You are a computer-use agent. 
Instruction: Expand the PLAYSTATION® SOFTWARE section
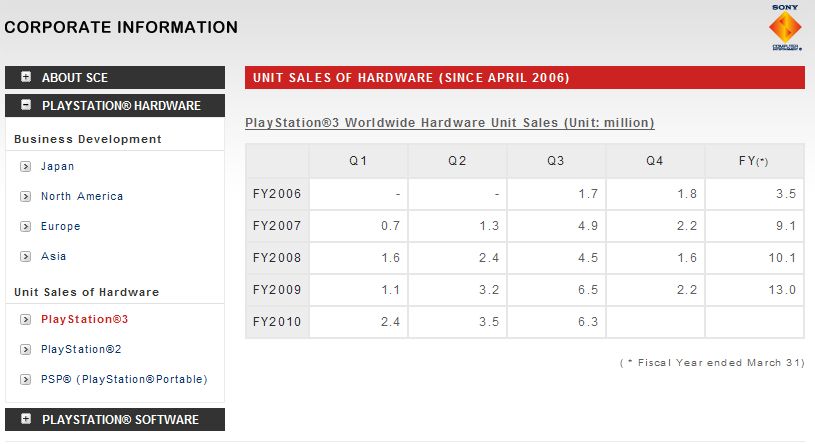point(26,420)
